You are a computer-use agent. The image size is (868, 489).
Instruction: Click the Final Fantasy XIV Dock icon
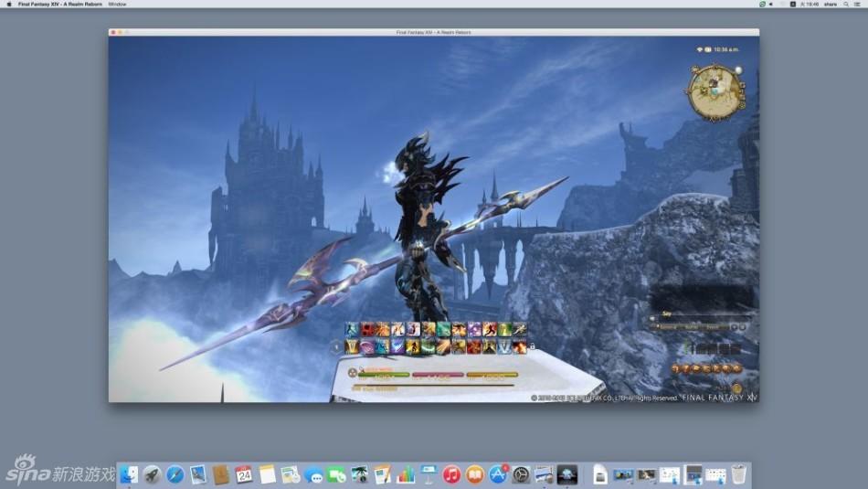click(566, 474)
